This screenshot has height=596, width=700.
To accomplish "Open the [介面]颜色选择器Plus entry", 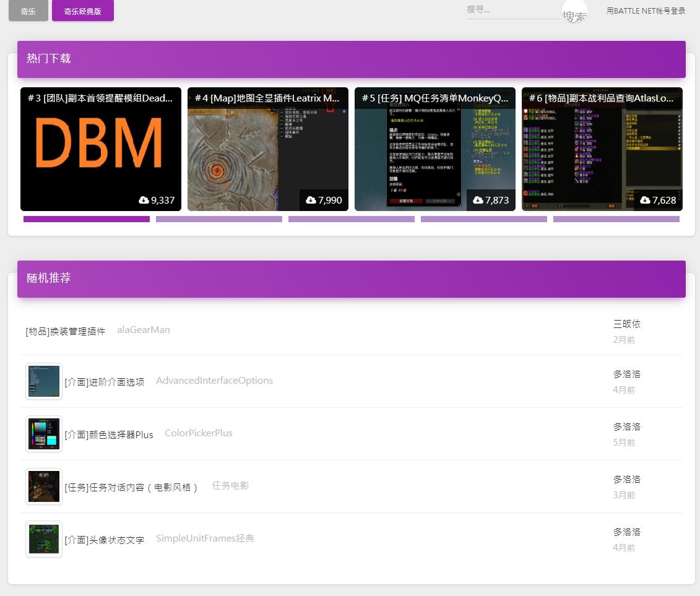I will (109, 434).
